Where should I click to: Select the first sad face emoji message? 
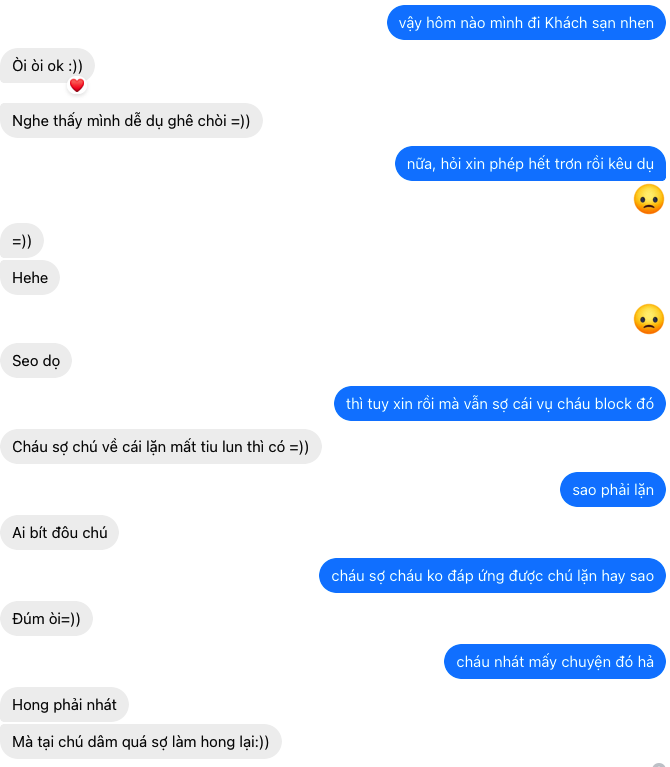pos(648,199)
